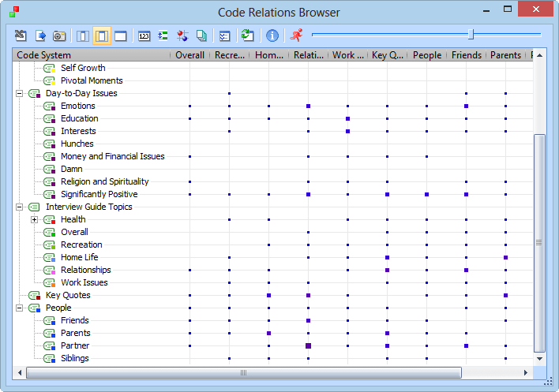Click the Overall column header
559x392 pixels.
click(189, 55)
